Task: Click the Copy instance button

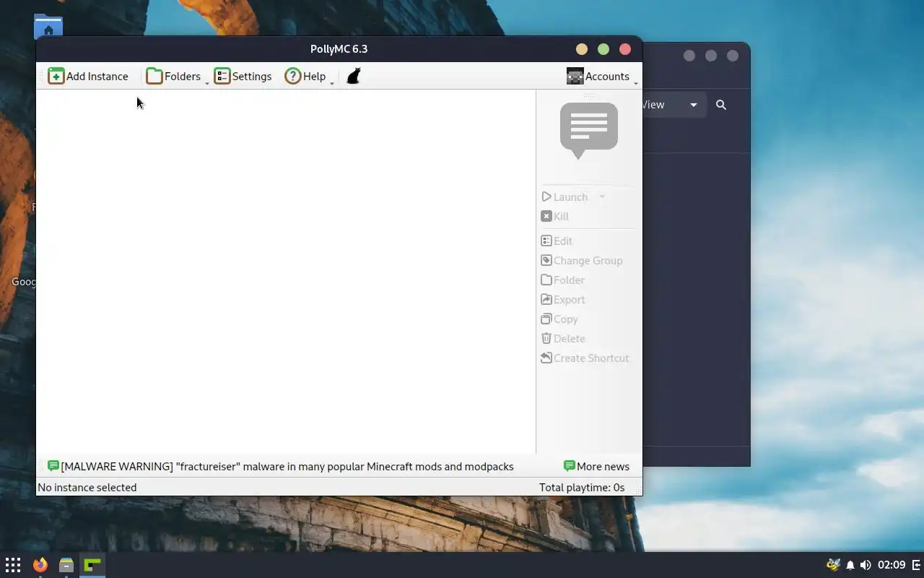Action: point(559,319)
